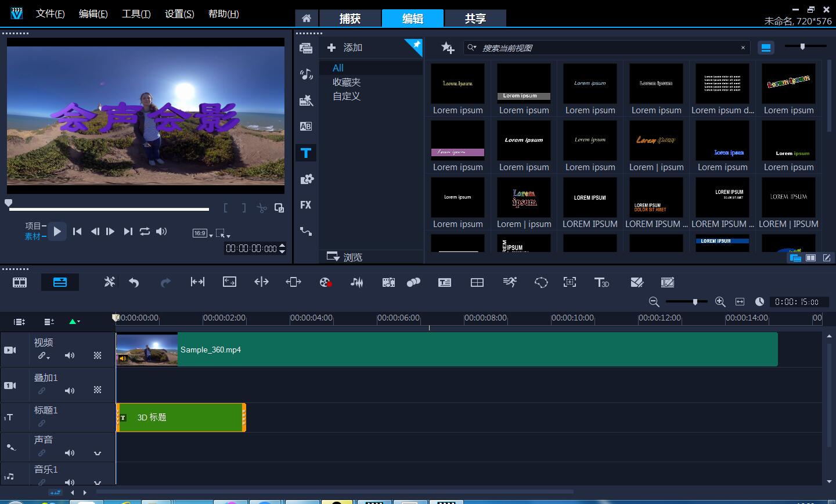Expand the 视频 track ripple link dropdown
Screen dimensions: 836x504
point(44,356)
